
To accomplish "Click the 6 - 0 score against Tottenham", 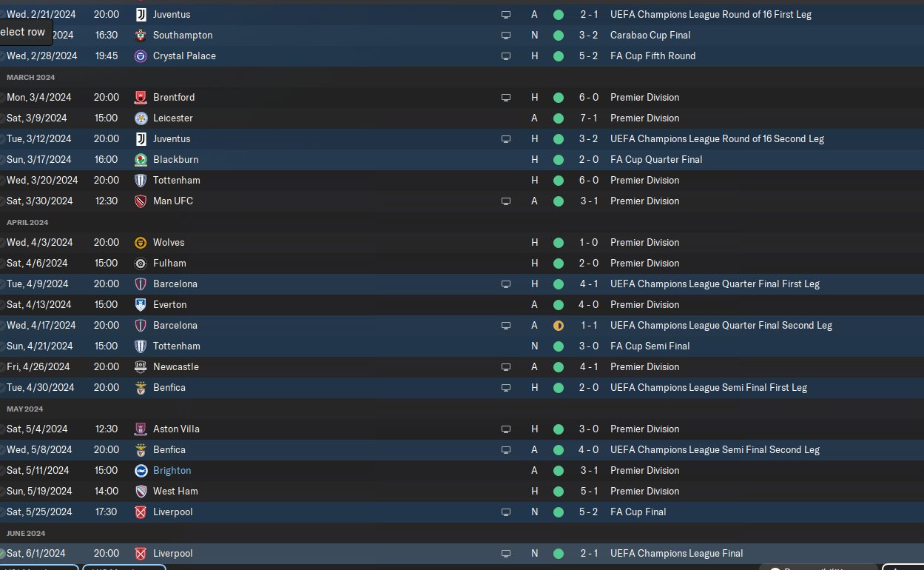I will (x=589, y=180).
